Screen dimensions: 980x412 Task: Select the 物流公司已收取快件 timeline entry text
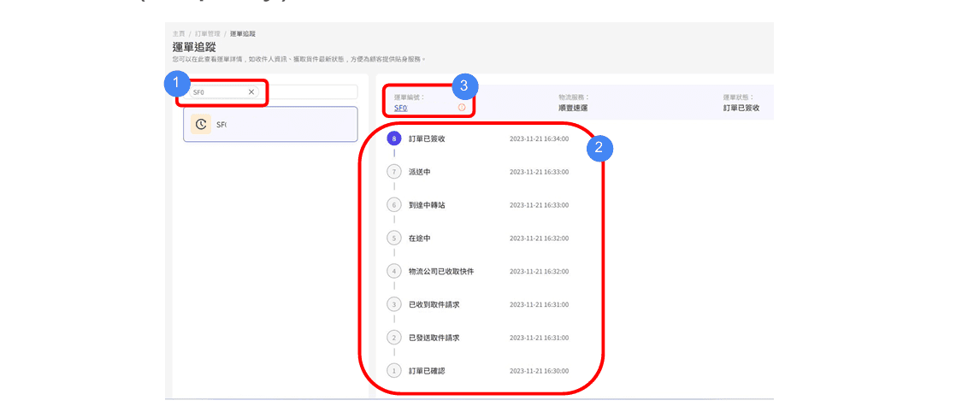pos(441,271)
